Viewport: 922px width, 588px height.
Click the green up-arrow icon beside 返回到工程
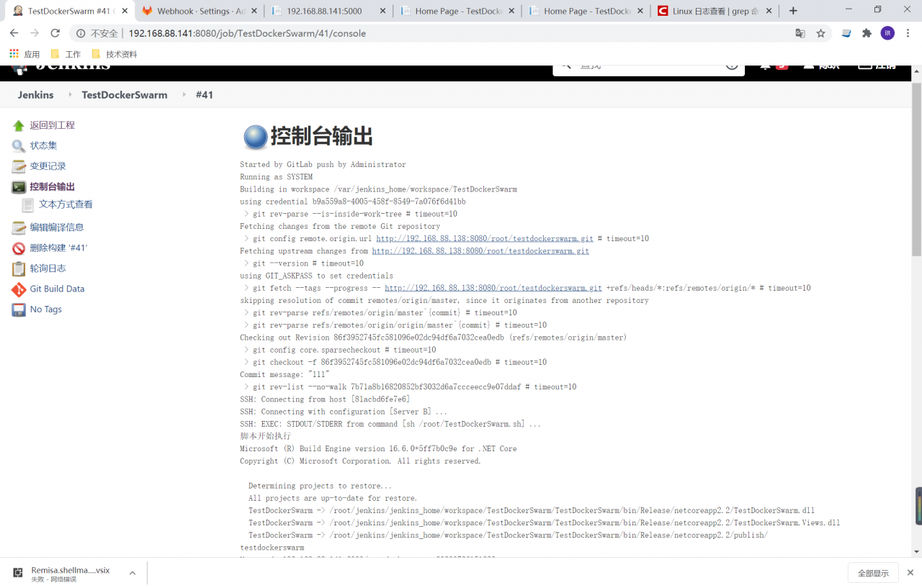19,125
